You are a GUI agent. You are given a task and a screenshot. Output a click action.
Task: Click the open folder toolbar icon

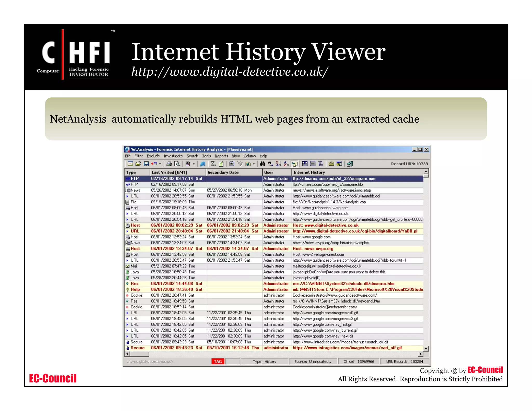(x=138, y=164)
